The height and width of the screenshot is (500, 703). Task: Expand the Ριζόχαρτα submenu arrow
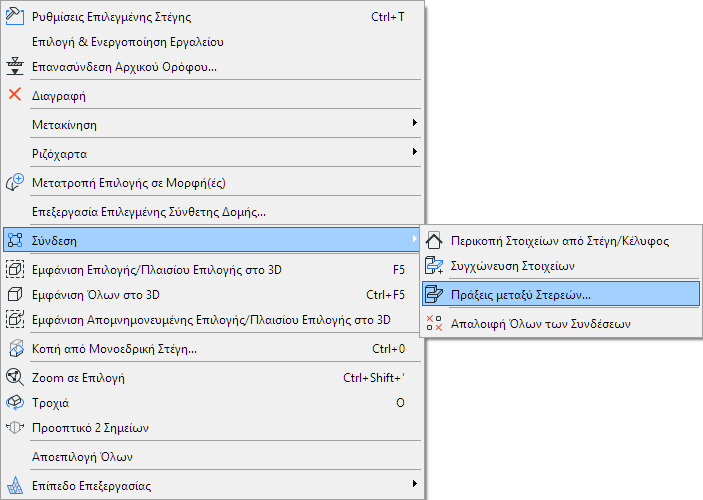pyautogui.click(x=414, y=154)
